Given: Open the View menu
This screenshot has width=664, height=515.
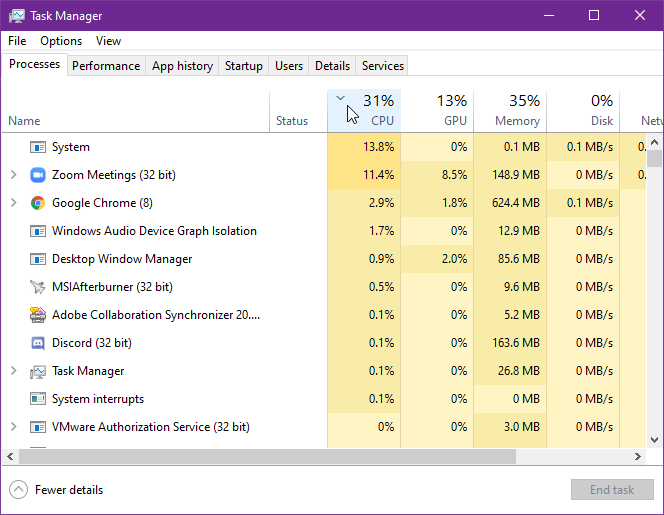Looking at the screenshot, I should pos(108,41).
